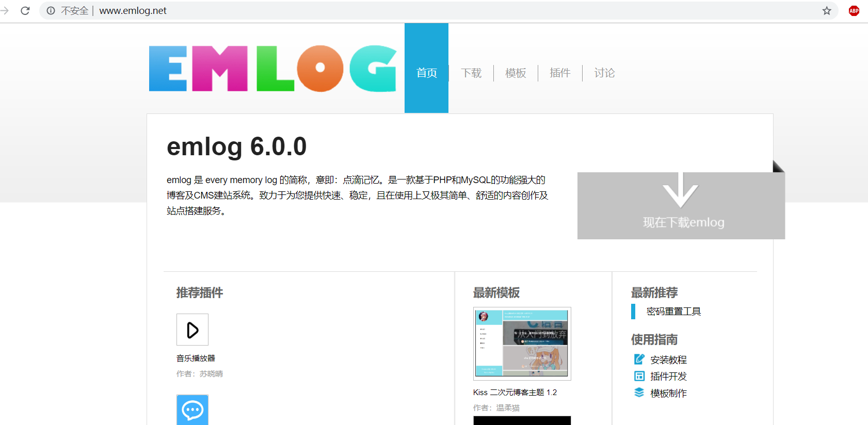Click the 最新推荐 section heading

click(654, 293)
